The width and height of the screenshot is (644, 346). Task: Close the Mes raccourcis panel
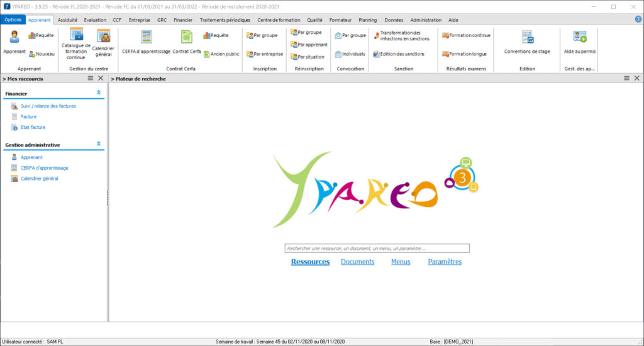(101, 78)
